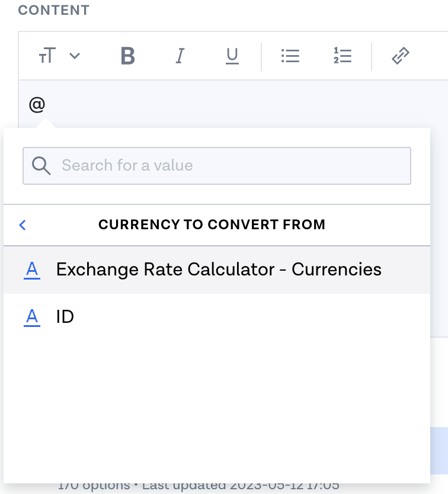Click the magnifying glass search icon
The image size is (448, 494).
41,165
